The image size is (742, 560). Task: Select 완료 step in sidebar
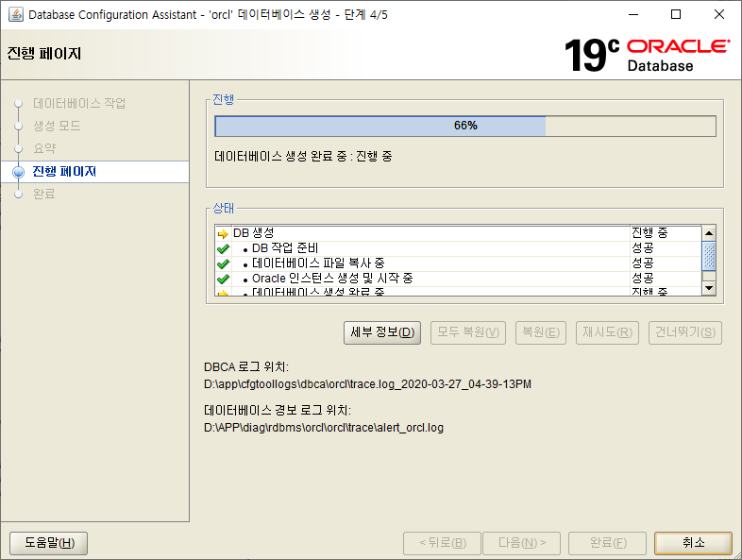(44, 195)
